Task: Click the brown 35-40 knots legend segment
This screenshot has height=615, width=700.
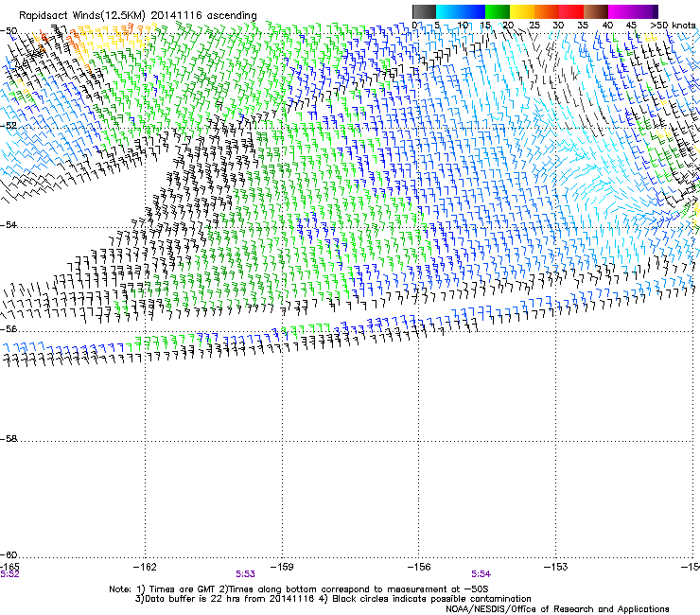Action: click(596, 11)
